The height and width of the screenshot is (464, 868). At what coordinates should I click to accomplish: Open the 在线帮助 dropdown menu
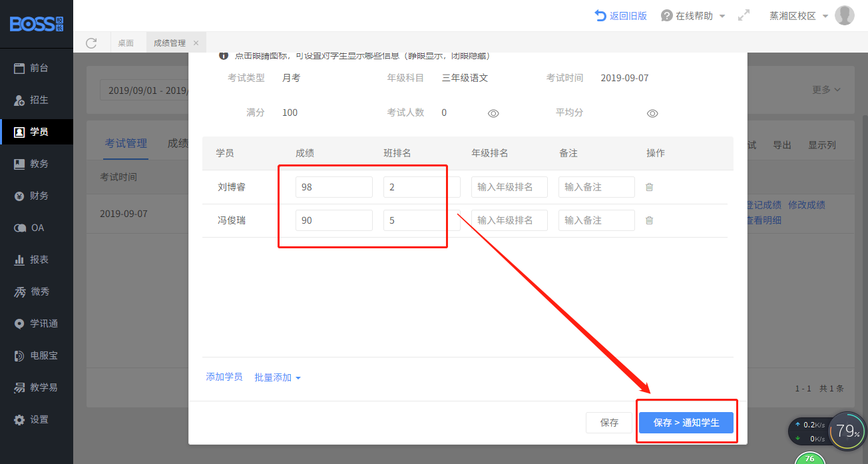[693, 16]
